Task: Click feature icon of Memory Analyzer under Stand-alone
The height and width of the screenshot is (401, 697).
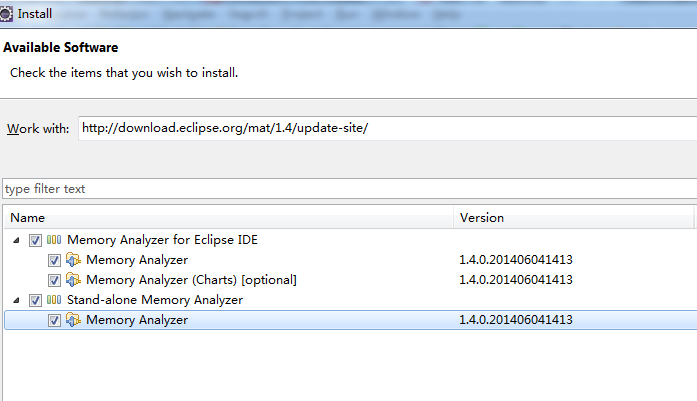Action: click(73, 320)
